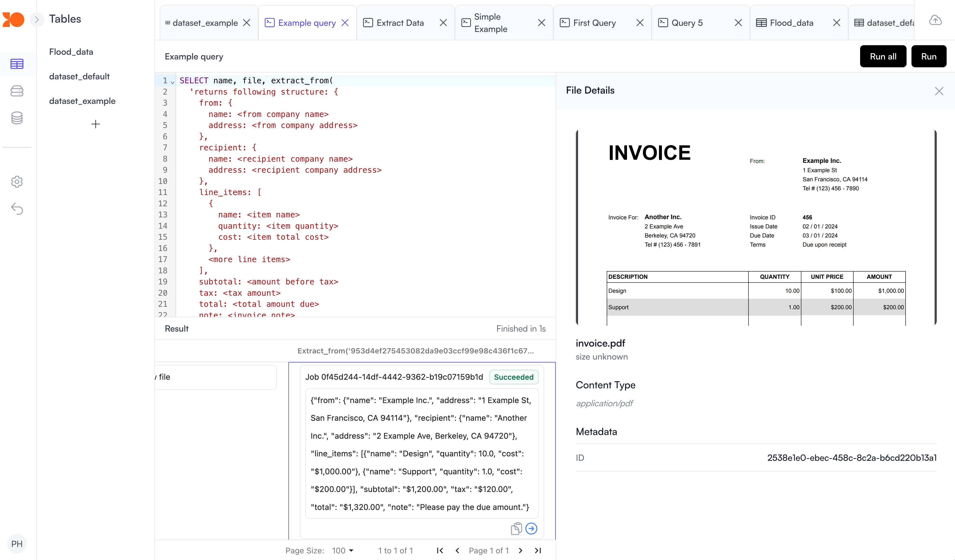Click the undo back-arrow sidebar icon
Viewport: 955px width, 560px height.
pyautogui.click(x=17, y=209)
